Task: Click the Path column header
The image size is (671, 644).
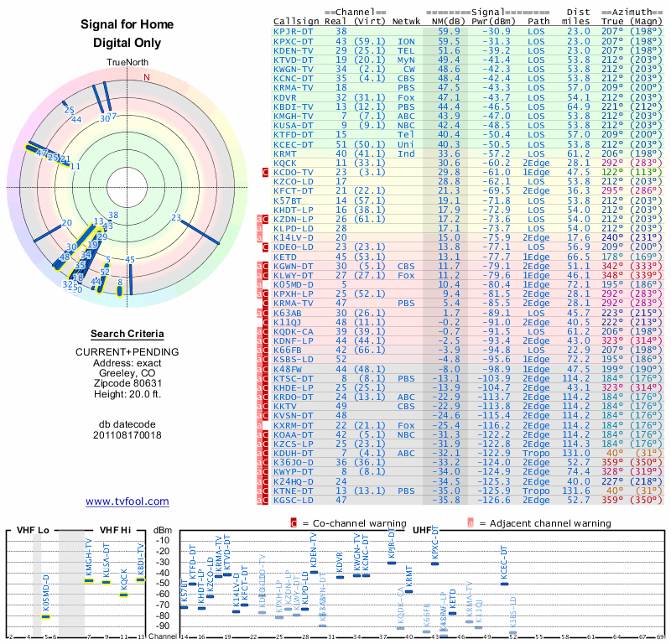Action: [x=538, y=22]
